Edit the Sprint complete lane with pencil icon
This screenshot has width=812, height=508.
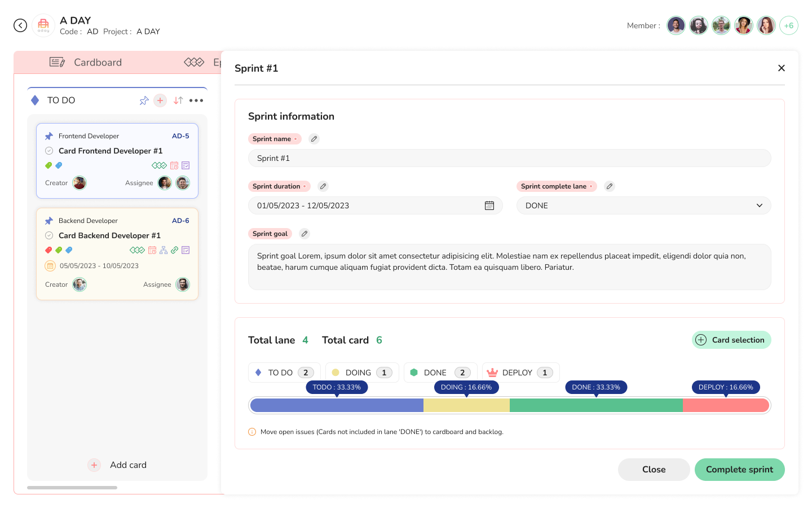tap(610, 186)
